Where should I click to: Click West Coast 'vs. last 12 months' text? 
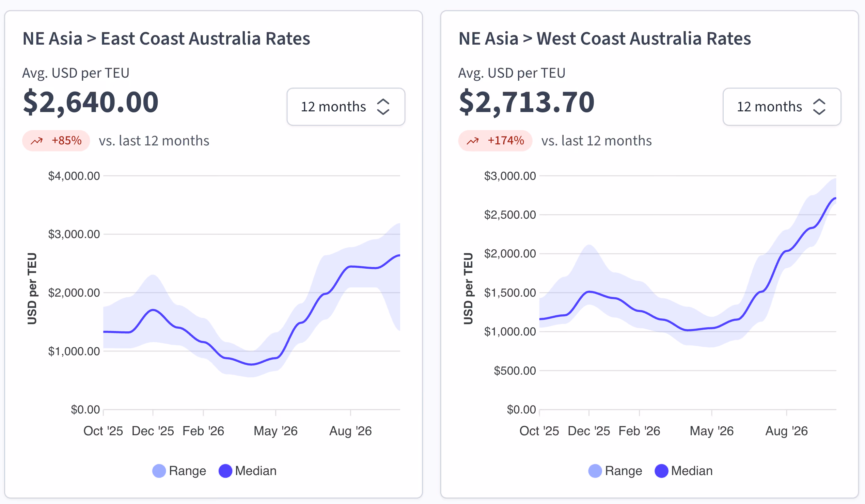(597, 141)
